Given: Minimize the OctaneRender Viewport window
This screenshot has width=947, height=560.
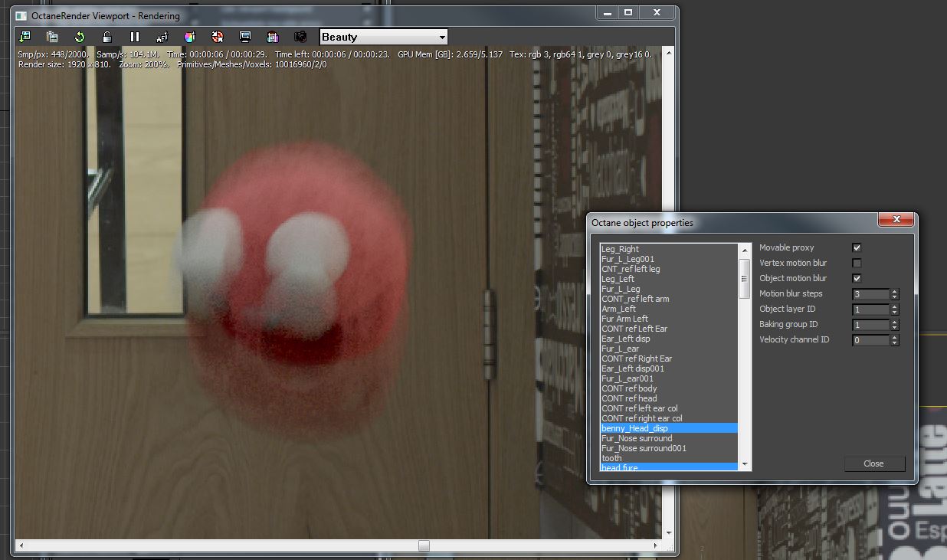Looking at the screenshot, I should (608, 12).
